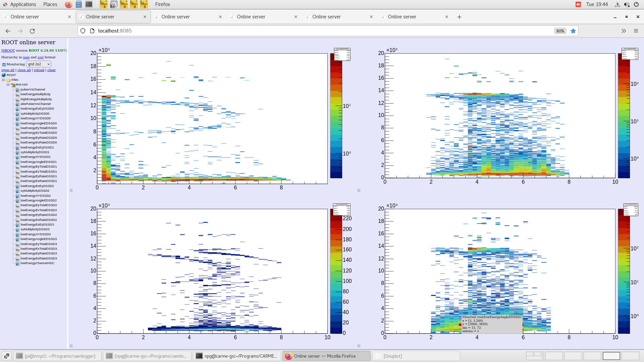Click histogram icon beside lowEnergyMultiplicity
Screen dimensions: 644x362
click(17, 94)
